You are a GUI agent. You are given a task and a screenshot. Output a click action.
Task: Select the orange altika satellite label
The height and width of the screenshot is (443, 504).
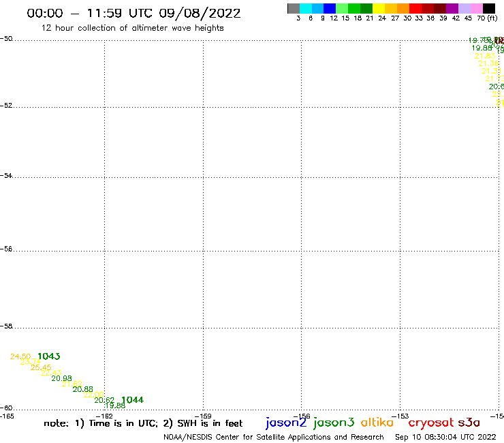[377, 422]
